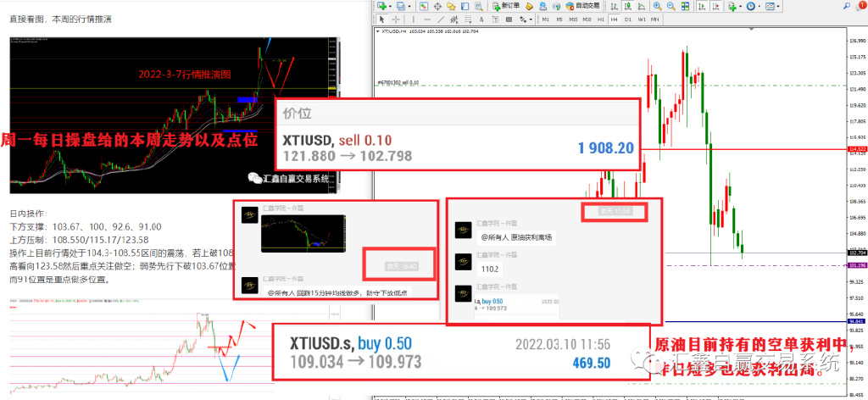The width and height of the screenshot is (868, 400).
Task: Open the Data Window crosshair-target icon
Action: (x=437, y=6)
